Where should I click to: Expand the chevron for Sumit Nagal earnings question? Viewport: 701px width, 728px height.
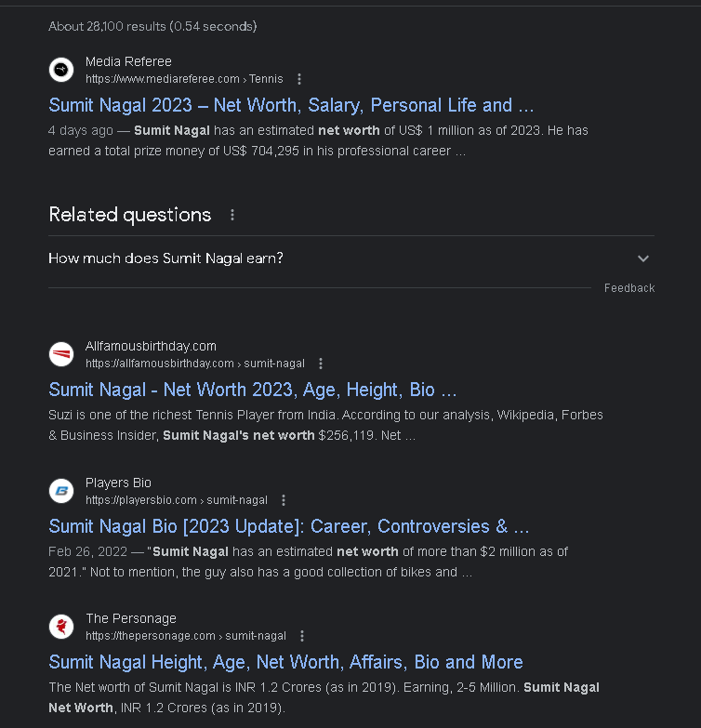[x=643, y=258]
